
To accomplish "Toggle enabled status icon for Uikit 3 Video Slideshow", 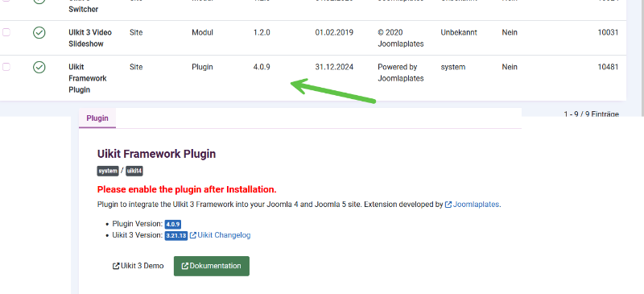I will (x=39, y=32).
